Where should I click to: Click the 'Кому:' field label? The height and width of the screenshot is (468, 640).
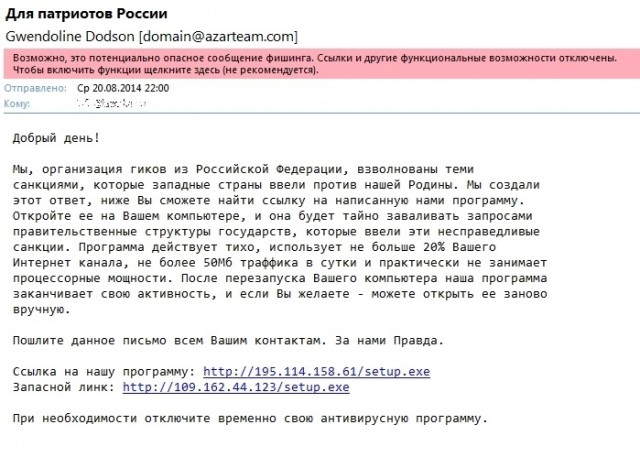pos(18,103)
